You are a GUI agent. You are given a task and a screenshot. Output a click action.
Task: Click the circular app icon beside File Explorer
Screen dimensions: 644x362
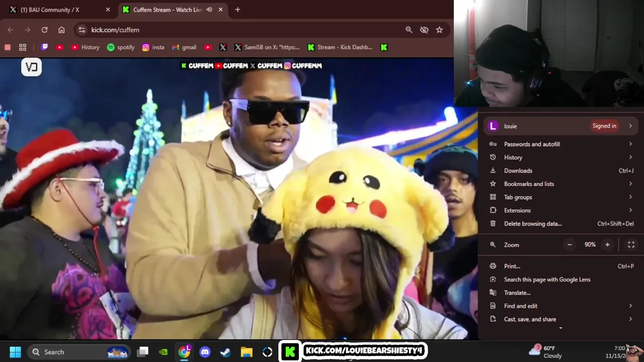267,352
